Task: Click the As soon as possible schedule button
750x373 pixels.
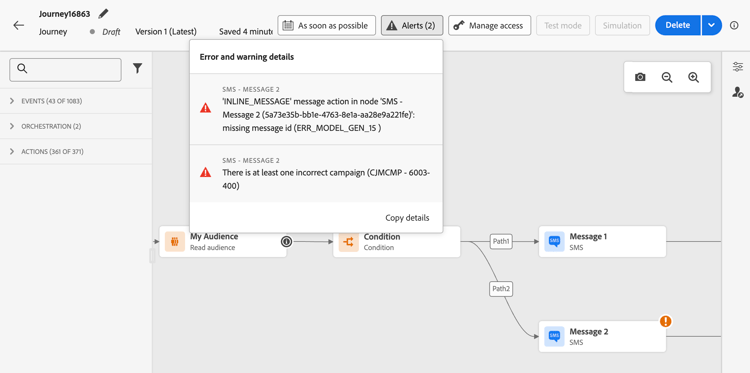Action: (x=326, y=25)
